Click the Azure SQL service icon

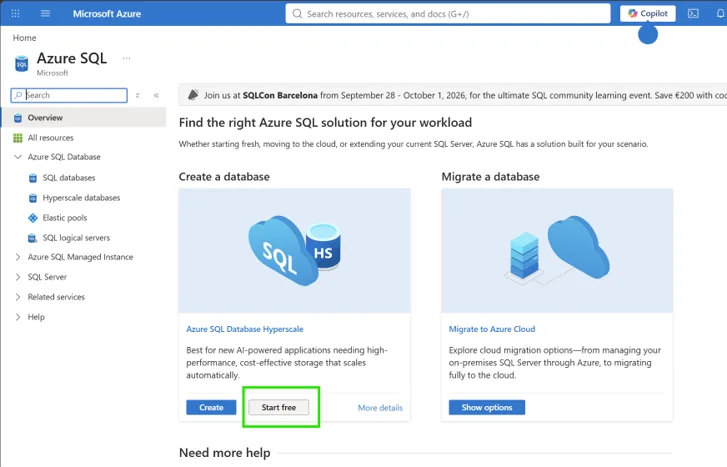pyautogui.click(x=21, y=64)
